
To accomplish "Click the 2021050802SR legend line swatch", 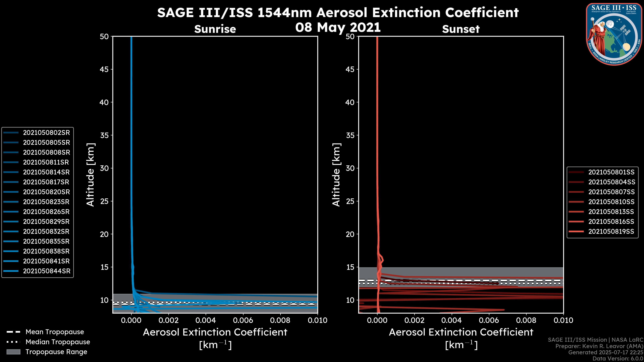I will (11, 133).
